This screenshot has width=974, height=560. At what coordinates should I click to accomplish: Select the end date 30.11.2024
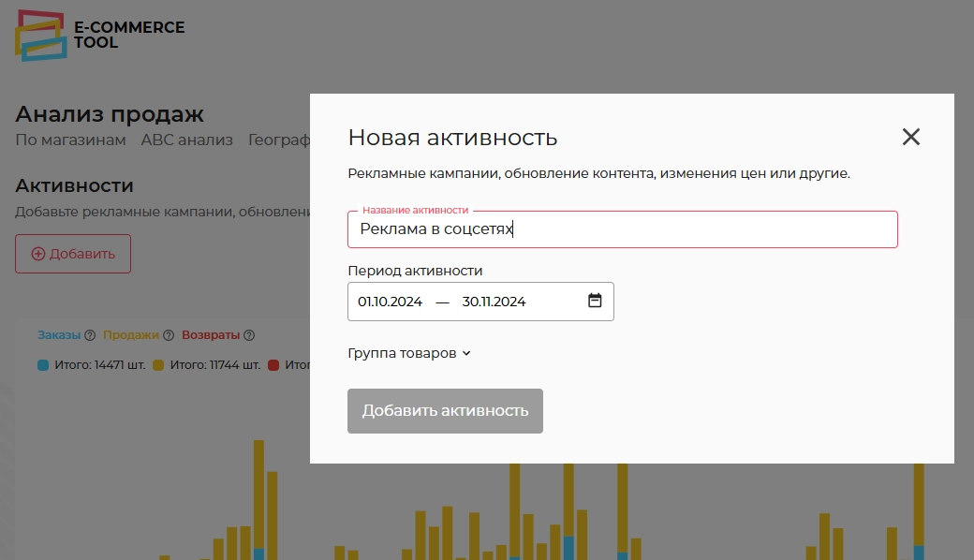pos(494,302)
